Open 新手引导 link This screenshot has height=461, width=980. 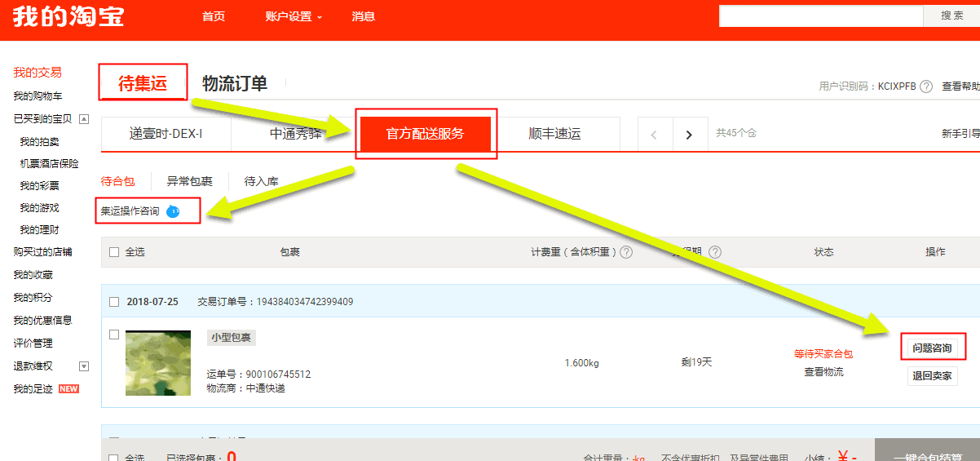(960, 134)
